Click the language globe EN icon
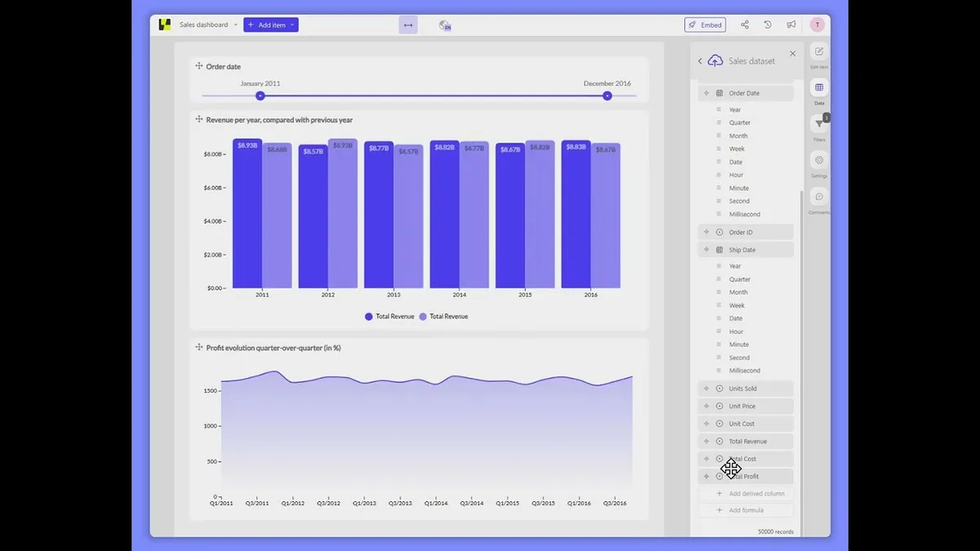The image size is (980, 551). tap(445, 25)
